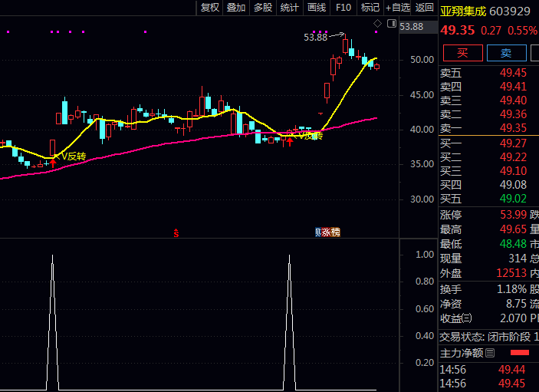Activate the 画线 drawing tool
The height and width of the screenshot is (392, 539).
pos(317,8)
